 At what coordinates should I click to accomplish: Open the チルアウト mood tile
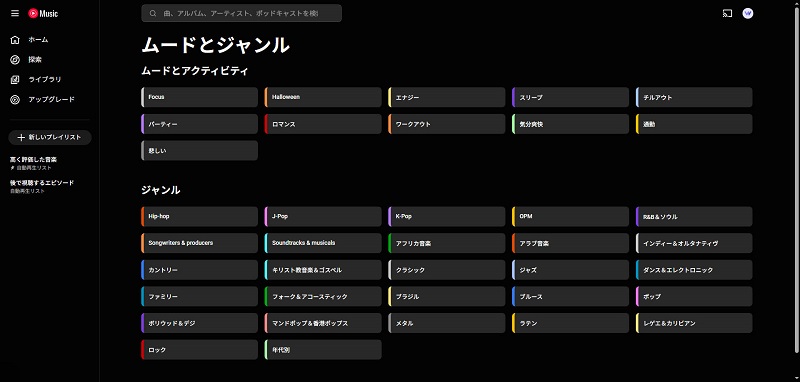(x=694, y=97)
